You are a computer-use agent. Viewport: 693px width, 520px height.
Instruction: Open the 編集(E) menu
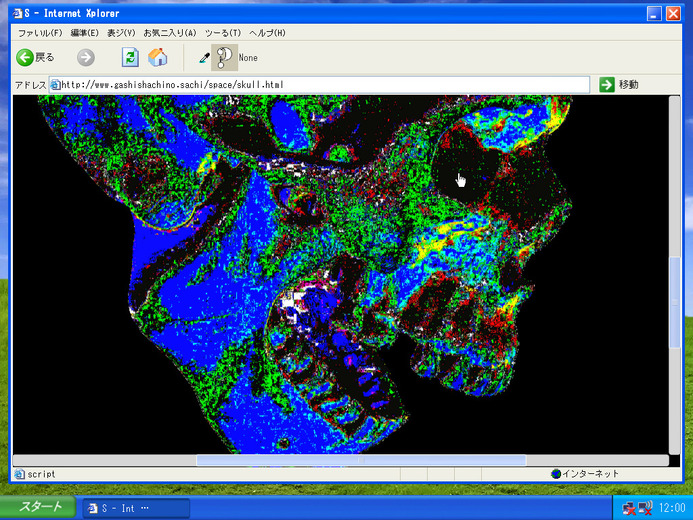[84, 33]
